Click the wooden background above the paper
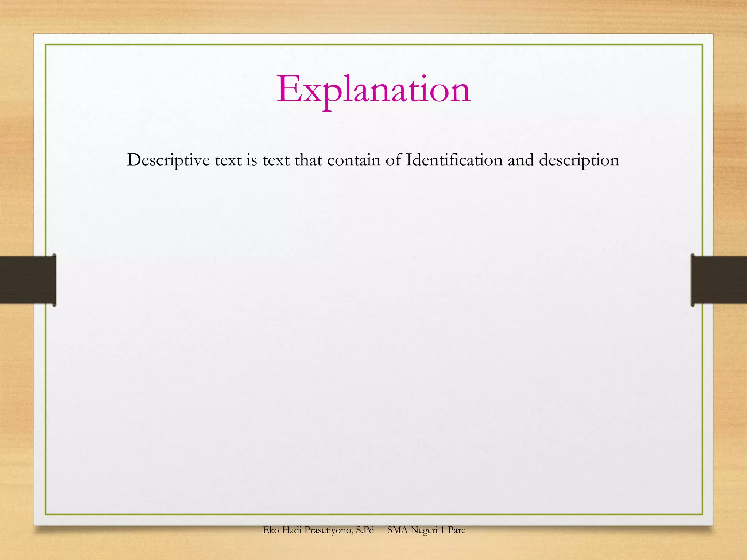Screen dimensions: 747x560 [x=373, y=16]
